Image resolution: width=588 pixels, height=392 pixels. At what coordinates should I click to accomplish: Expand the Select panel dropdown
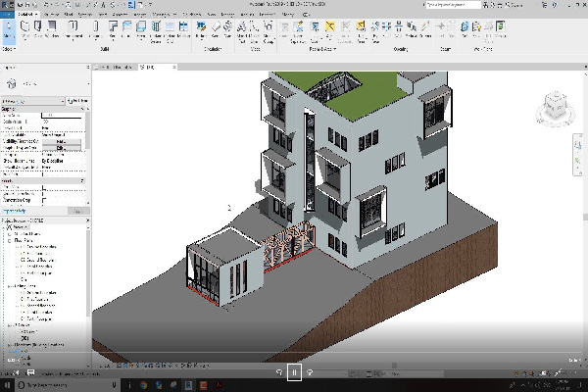coord(9,49)
